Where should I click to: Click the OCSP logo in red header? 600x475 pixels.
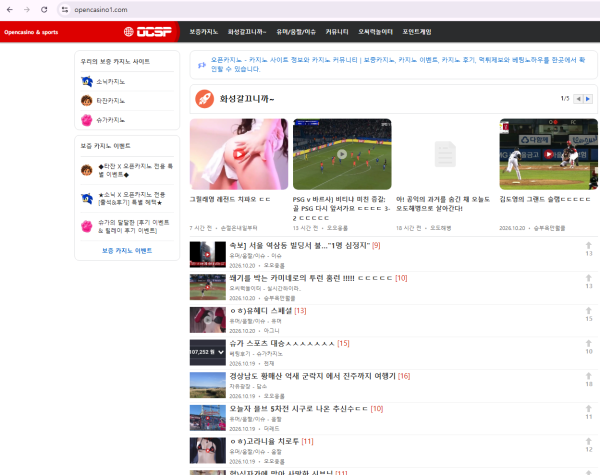[x=148, y=32]
